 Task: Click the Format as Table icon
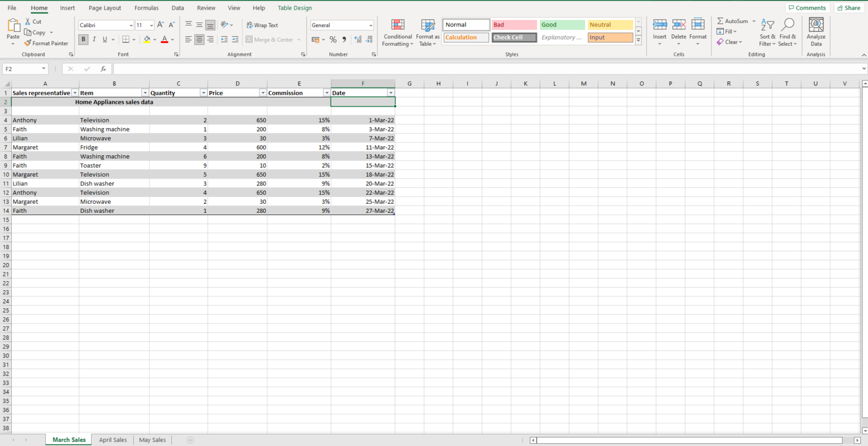click(x=428, y=33)
